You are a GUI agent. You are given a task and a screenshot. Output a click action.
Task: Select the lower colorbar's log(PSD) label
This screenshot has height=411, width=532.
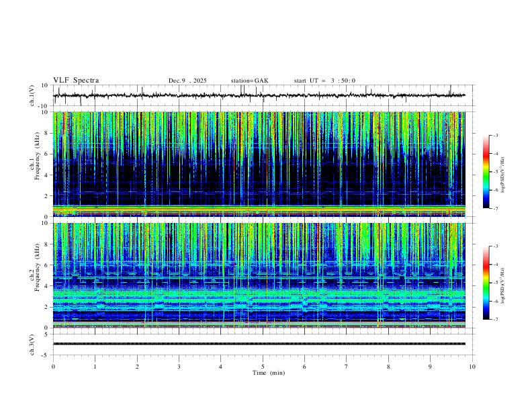pyautogui.click(x=503, y=285)
